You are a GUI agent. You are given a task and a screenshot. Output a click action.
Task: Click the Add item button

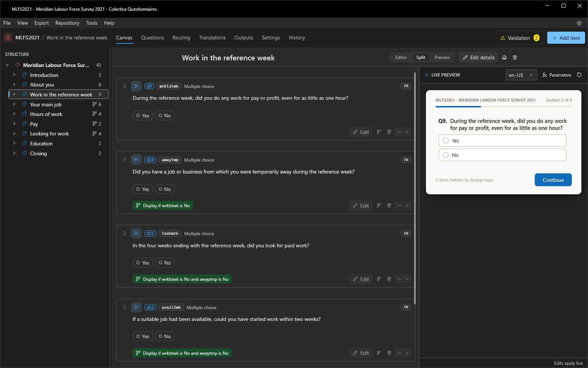pyautogui.click(x=566, y=38)
